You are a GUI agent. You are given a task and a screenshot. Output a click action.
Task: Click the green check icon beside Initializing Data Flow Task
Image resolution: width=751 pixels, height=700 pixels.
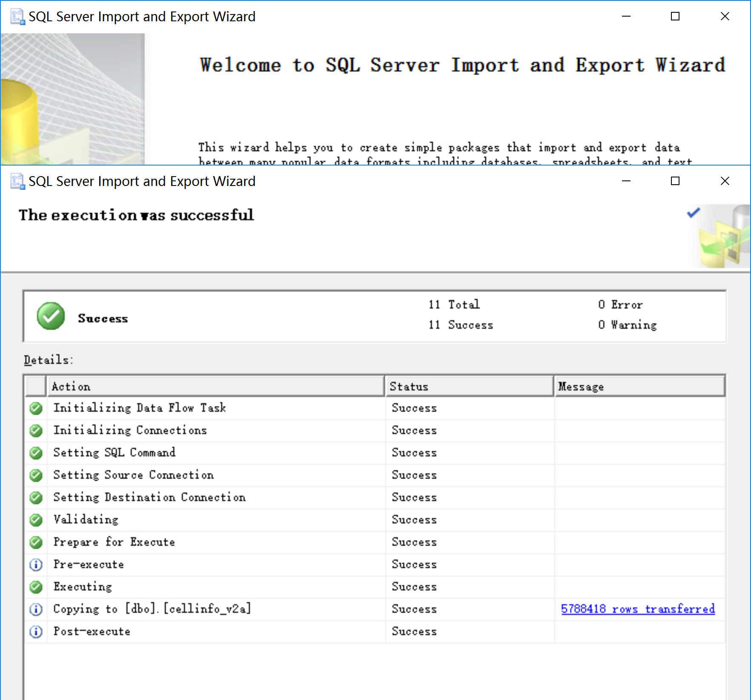click(36, 408)
